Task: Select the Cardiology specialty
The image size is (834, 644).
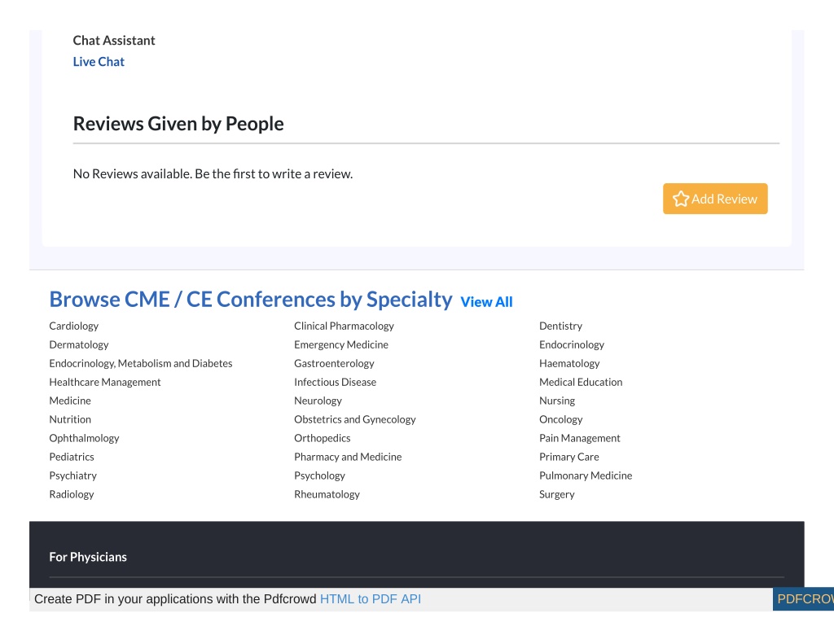Action: pyautogui.click(x=74, y=326)
